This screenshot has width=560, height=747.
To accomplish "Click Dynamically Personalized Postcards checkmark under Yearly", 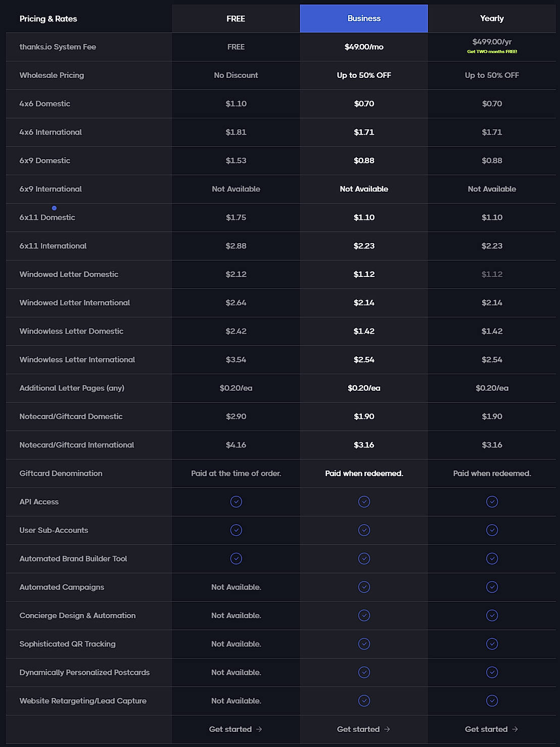I will click(492, 672).
